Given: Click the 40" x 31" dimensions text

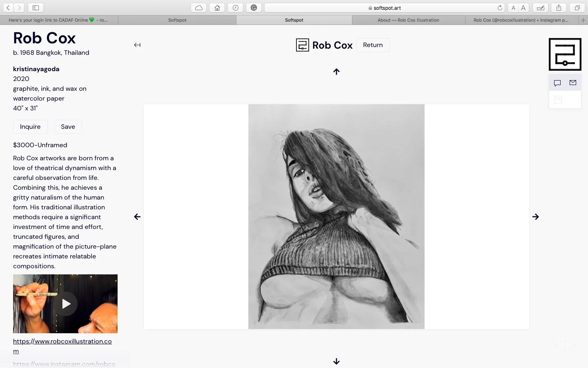Looking at the screenshot, I should [25, 108].
